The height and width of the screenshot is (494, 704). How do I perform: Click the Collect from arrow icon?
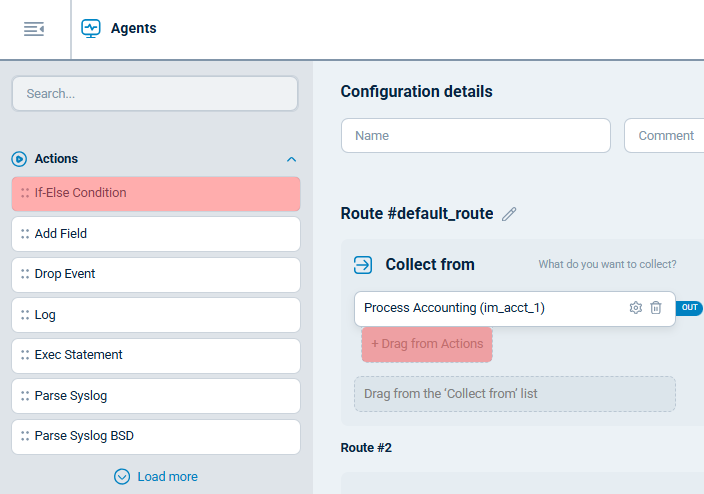tap(363, 265)
